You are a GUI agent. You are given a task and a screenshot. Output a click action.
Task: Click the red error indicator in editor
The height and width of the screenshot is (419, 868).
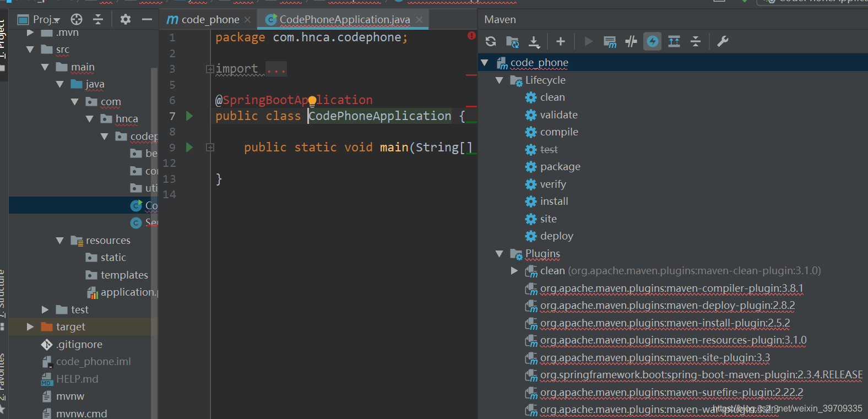point(471,35)
